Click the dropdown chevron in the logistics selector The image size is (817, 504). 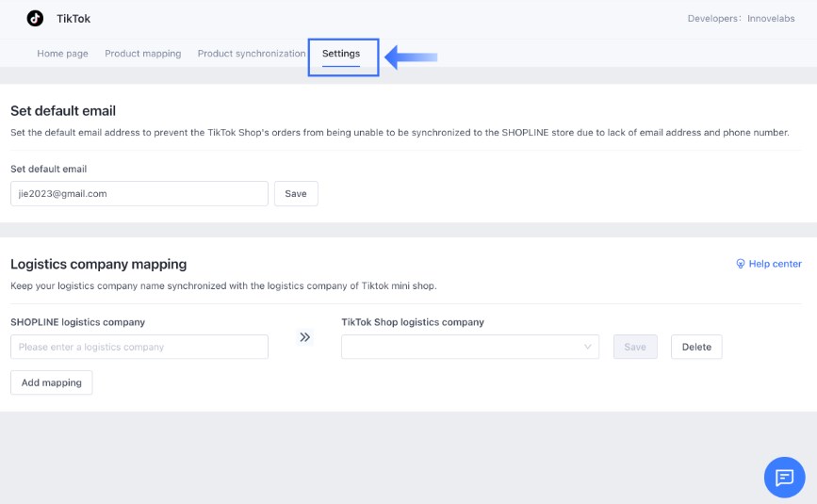[x=588, y=347]
